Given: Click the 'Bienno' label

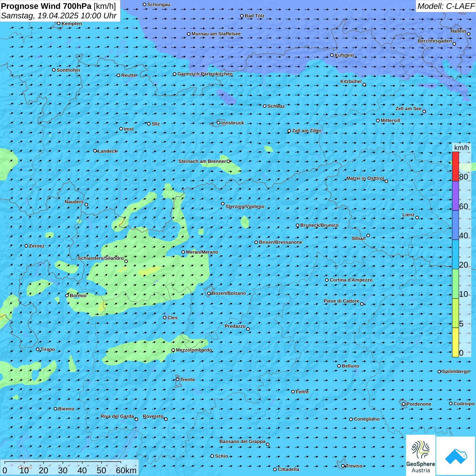Looking at the screenshot, I should click(x=66, y=409).
